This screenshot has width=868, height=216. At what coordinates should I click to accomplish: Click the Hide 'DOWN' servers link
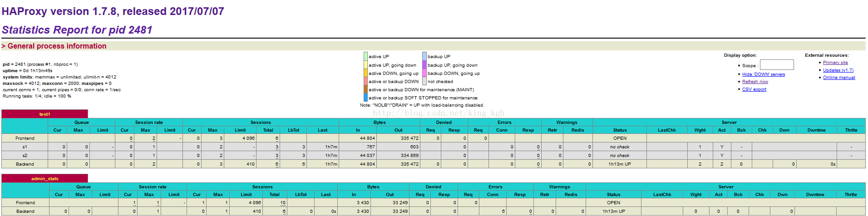pyautogui.click(x=764, y=74)
